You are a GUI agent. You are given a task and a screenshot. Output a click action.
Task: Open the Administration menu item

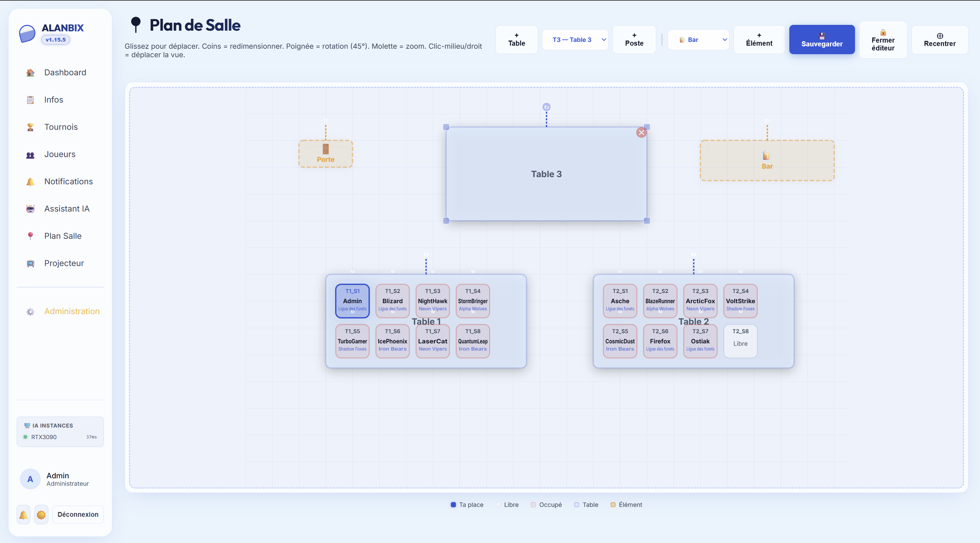coord(60,312)
